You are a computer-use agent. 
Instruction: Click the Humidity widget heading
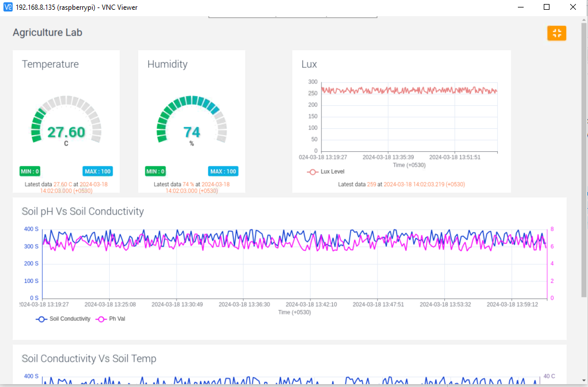tap(167, 64)
